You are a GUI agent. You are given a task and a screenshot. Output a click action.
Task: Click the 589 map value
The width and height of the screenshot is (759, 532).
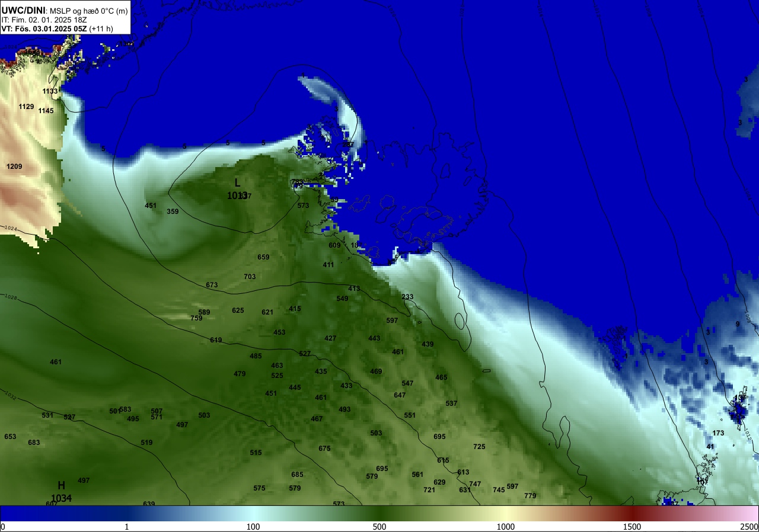click(204, 312)
